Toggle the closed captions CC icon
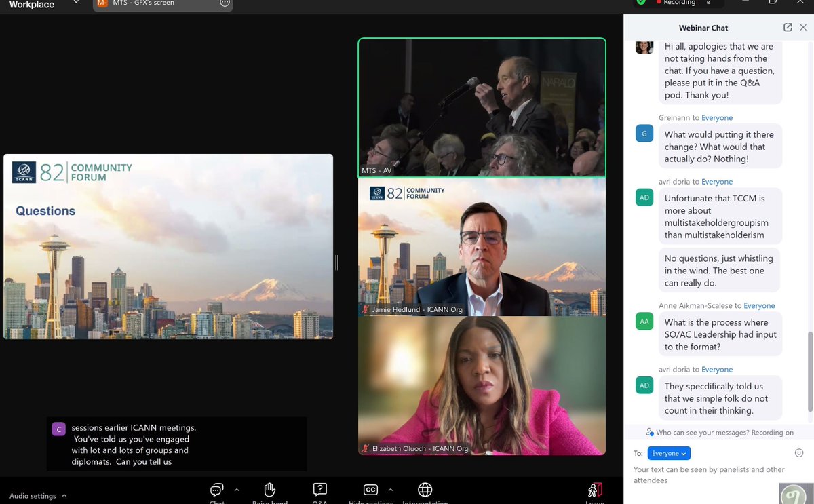 (x=370, y=490)
